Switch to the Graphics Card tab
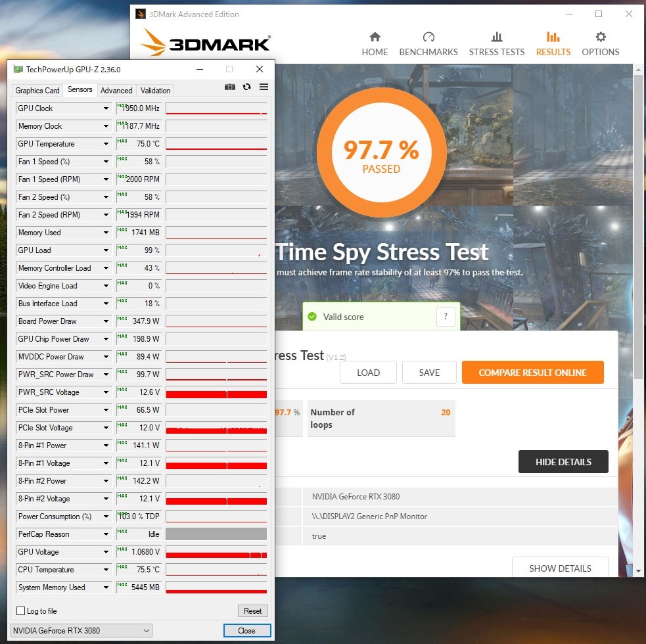This screenshot has width=646, height=644. tap(37, 90)
